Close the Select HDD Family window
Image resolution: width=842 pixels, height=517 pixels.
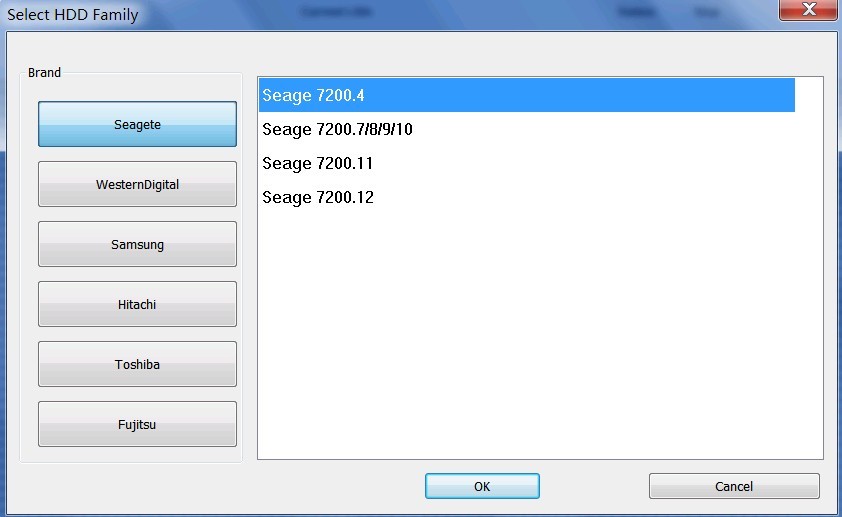[x=808, y=10]
